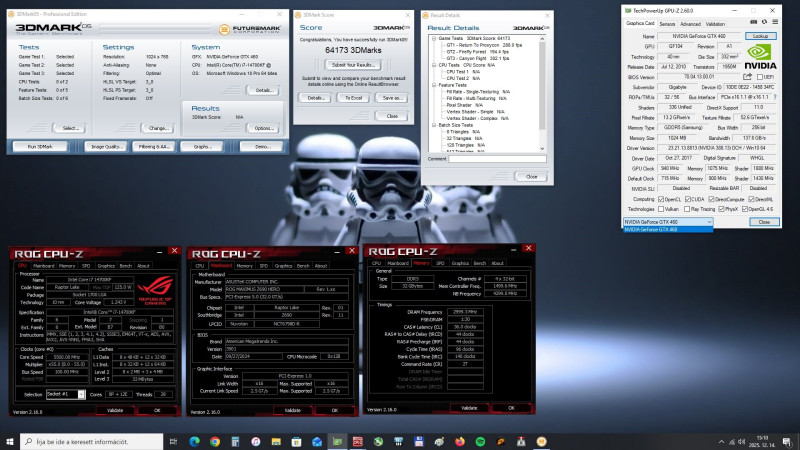Open the GPU-Z hamburger menu
This screenshot has width=800, height=450.
[x=775, y=22]
